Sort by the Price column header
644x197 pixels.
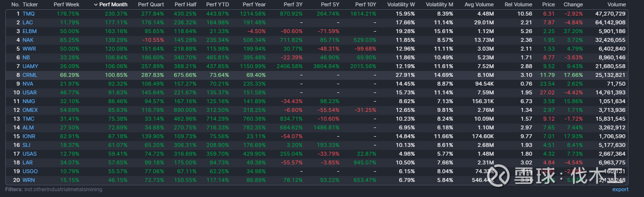548,4
